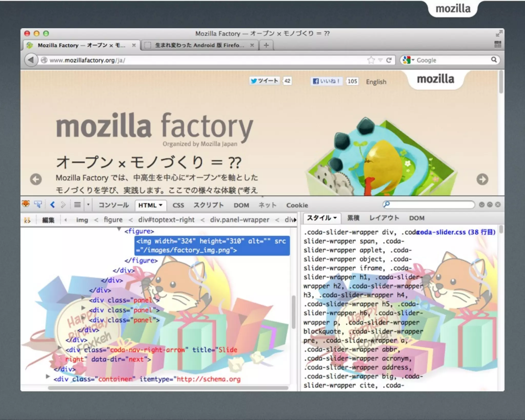Image resolution: width=525 pixels, height=420 pixels.
Task: Bookmark the page with star icon
Action: tap(371, 60)
